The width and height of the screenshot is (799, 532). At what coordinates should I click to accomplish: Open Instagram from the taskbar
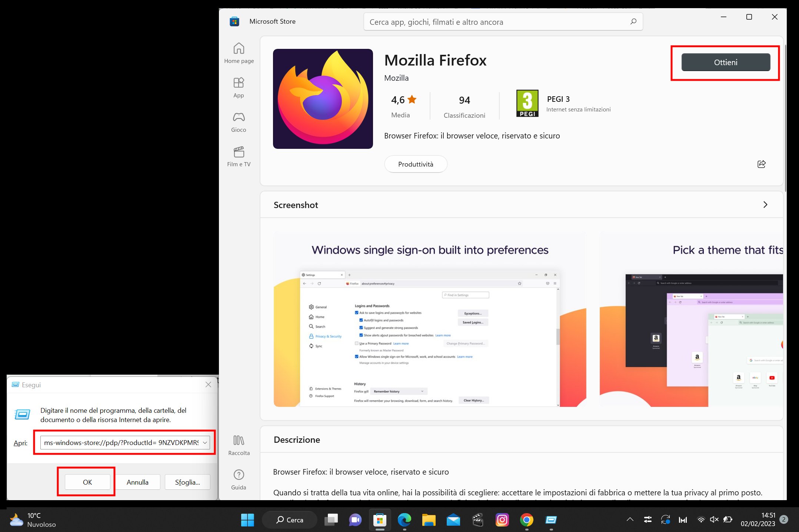(502, 519)
